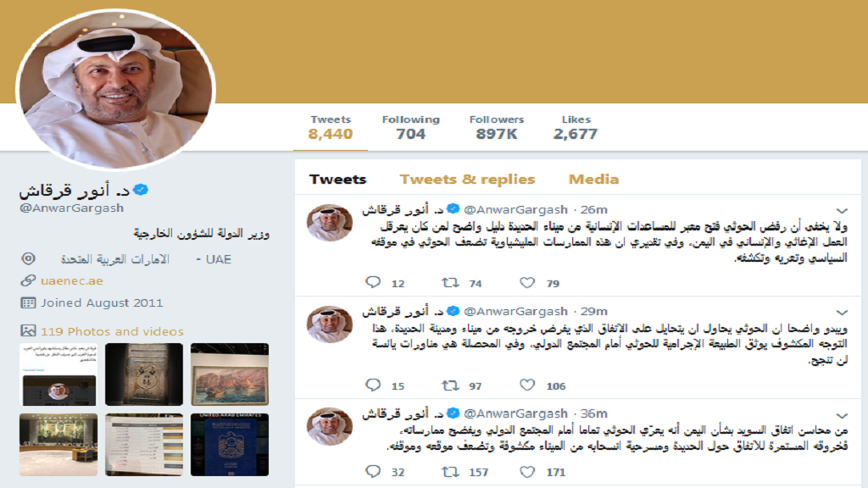Retweet the tweet with 97 retweets
Viewport: 868px width, 488px height.
450,385
